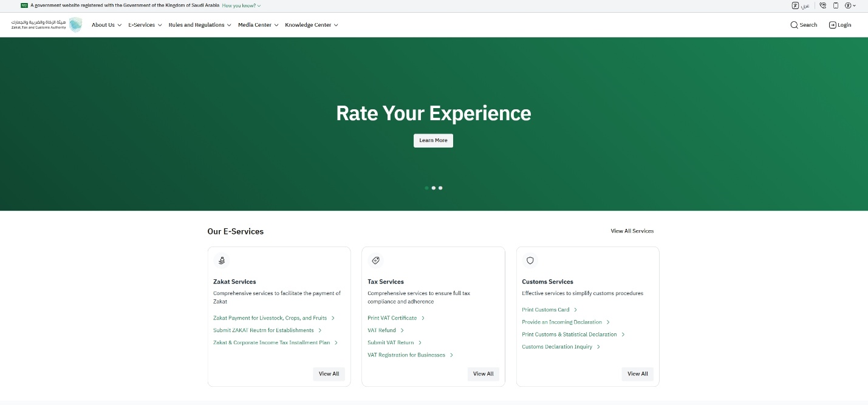
Task: Click the Tax Services tag icon
Action: [x=375, y=260]
